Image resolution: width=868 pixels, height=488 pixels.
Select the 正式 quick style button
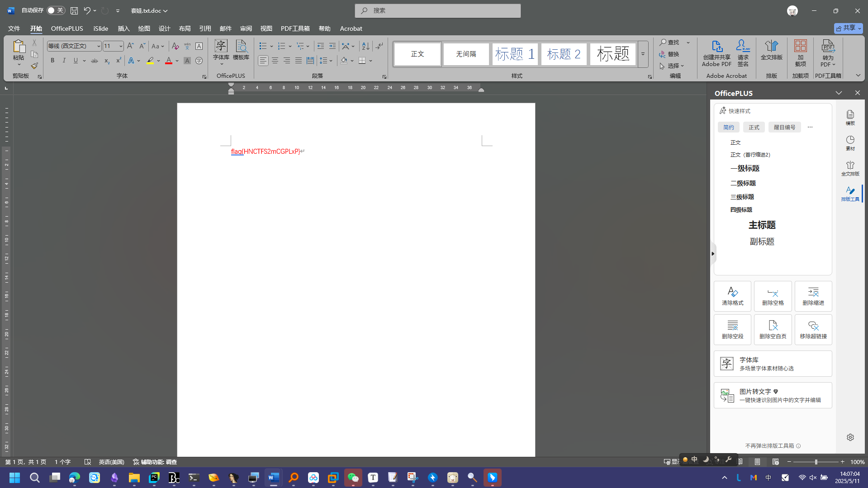point(754,128)
